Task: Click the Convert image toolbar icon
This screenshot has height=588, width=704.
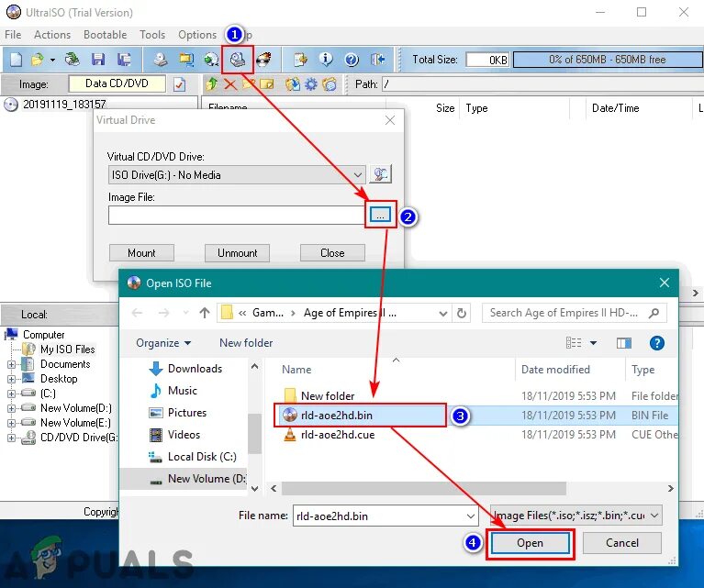Action: (211, 60)
